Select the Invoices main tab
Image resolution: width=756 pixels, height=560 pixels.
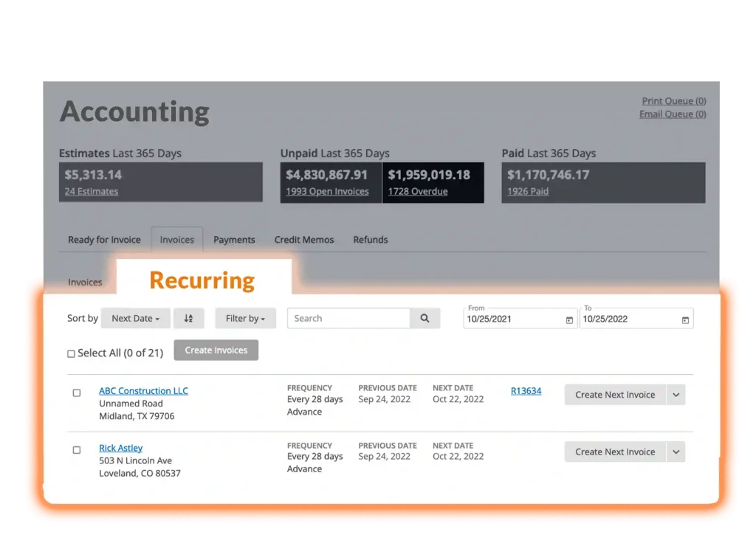(177, 240)
